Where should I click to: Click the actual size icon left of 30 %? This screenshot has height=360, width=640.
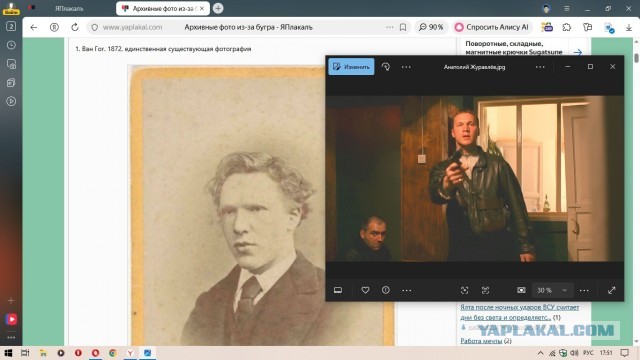point(521,290)
